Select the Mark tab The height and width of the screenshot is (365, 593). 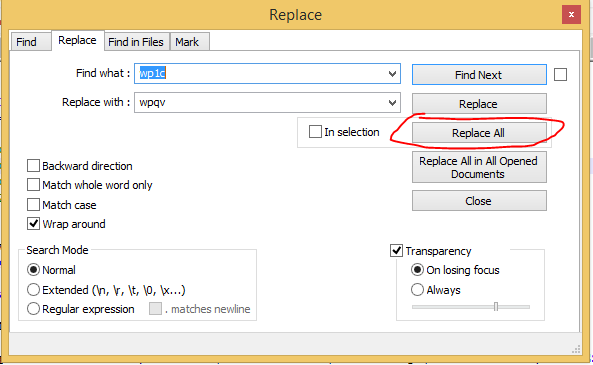point(189,42)
